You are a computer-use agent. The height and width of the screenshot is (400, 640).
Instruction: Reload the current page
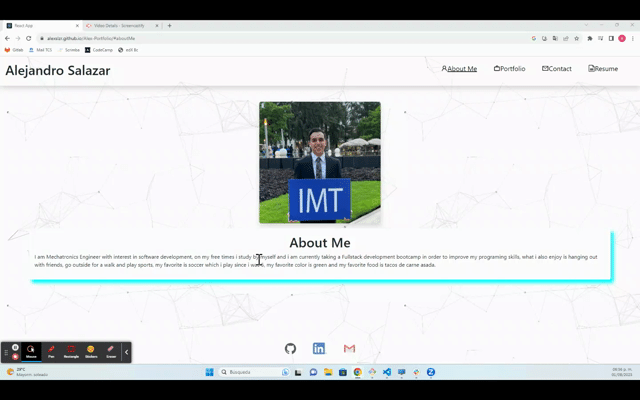pos(29,38)
